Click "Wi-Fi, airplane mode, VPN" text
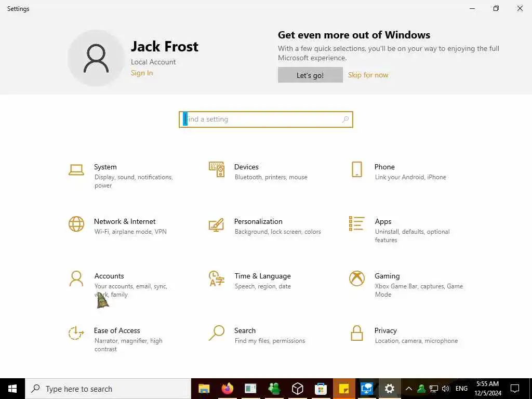Screen dimensions: 532x399 click(x=130, y=232)
